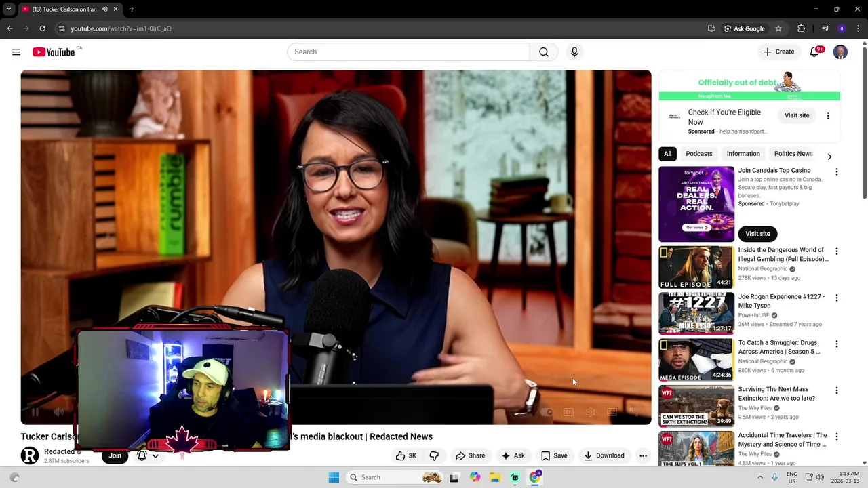Image resolution: width=868 pixels, height=488 pixels.
Task: Open Surviving the Next Mass Extinction thumbnail
Action: point(696,406)
